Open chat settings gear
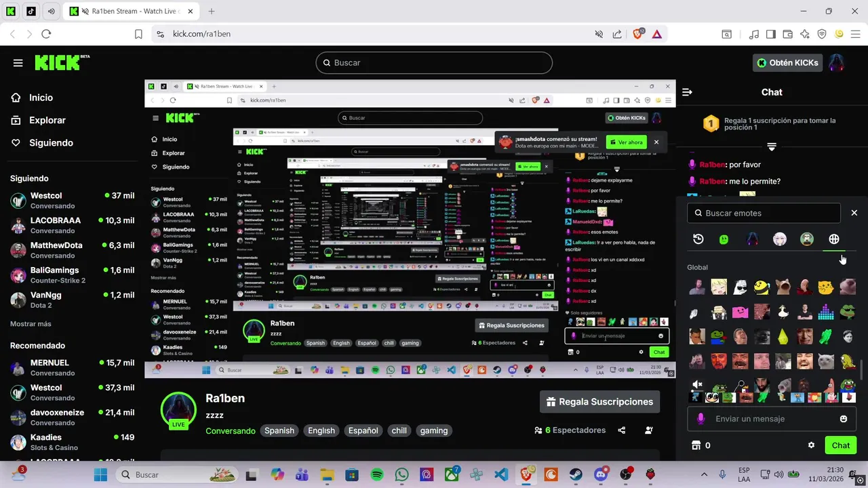Viewport: 868px width, 488px height. [x=811, y=445]
